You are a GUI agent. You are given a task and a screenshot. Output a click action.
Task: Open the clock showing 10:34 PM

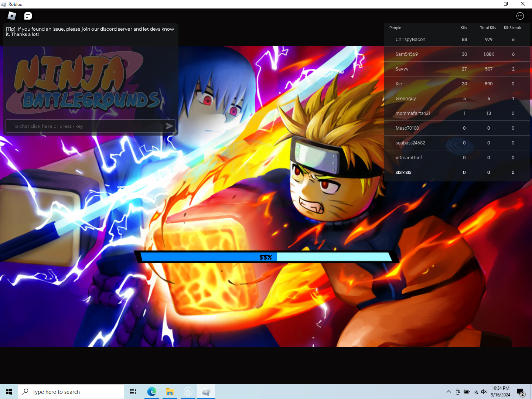click(x=501, y=388)
